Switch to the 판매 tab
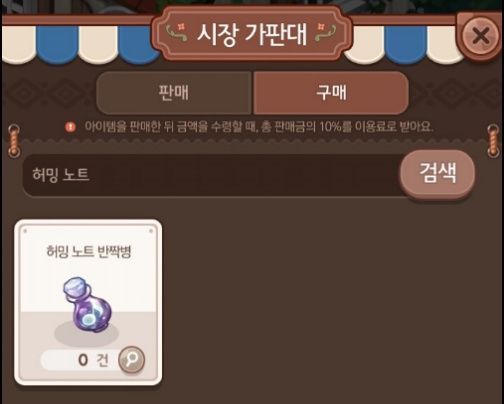The width and height of the screenshot is (504, 404). point(174,93)
